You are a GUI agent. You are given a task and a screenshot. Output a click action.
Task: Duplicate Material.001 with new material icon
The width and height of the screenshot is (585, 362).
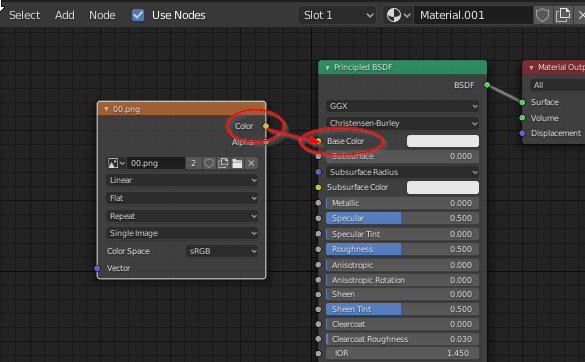point(563,15)
